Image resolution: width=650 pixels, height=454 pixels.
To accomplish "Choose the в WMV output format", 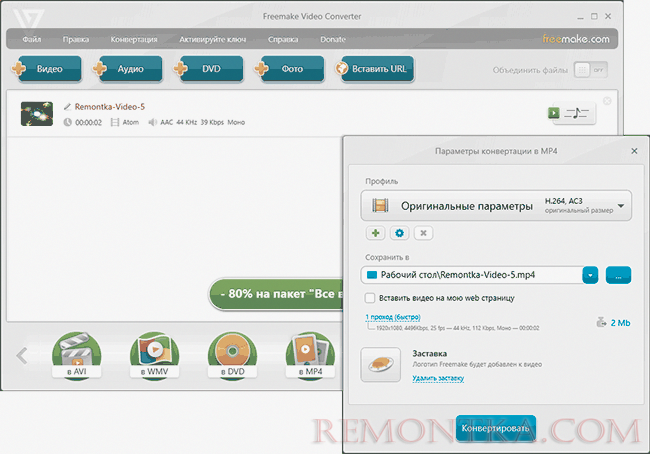I will click(154, 356).
